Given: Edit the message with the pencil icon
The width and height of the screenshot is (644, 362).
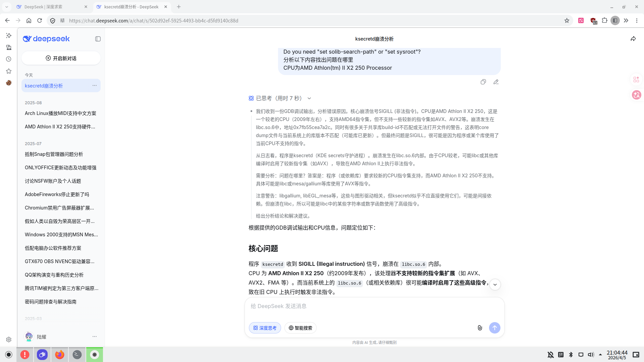Looking at the screenshot, I should click(496, 82).
